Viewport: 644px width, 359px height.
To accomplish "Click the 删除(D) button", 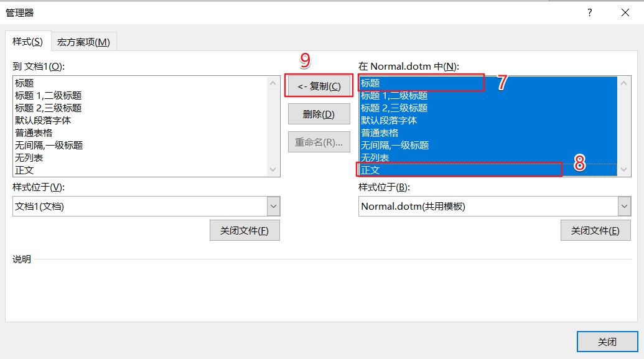I will [x=319, y=114].
